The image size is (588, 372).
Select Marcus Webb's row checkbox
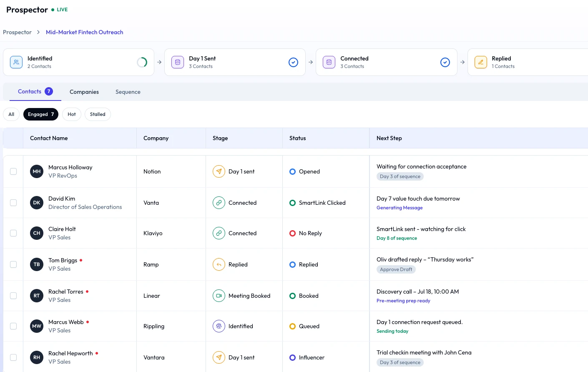point(13,326)
